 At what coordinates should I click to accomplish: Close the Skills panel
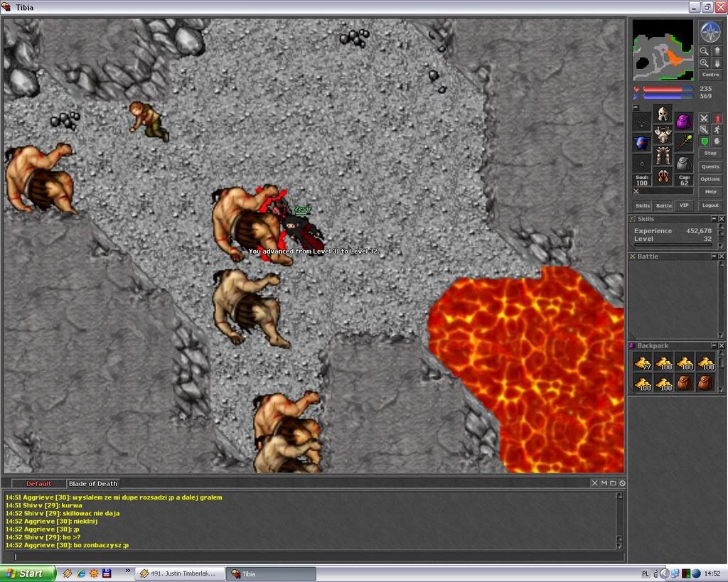point(721,219)
